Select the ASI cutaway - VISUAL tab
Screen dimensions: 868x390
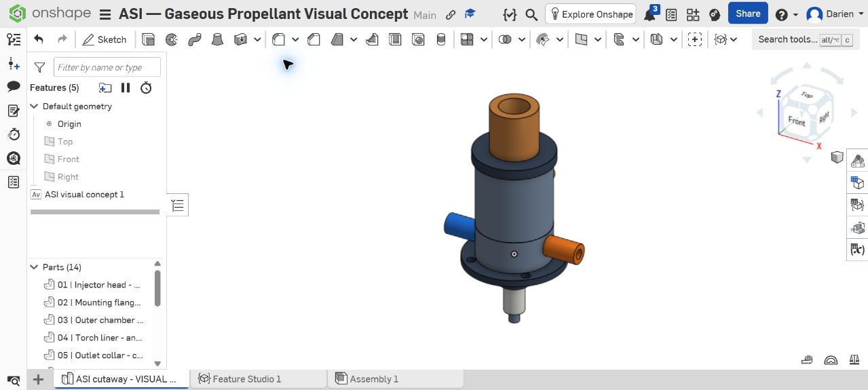pos(122,379)
